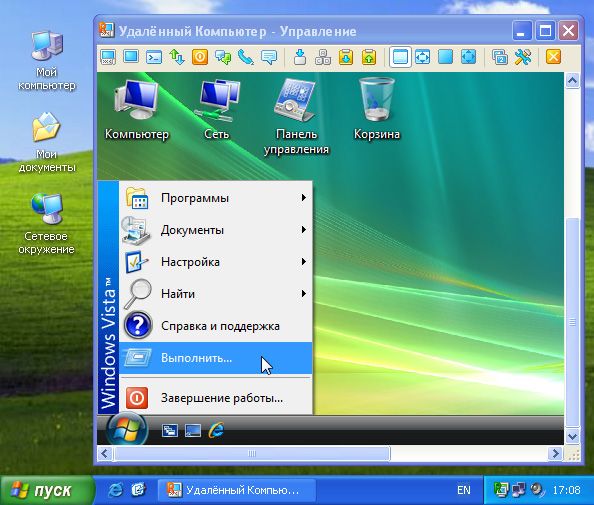Open Найти submenu in Start menu
Viewport: 594px width, 505px height.
pyautogui.click(x=216, y=294)
